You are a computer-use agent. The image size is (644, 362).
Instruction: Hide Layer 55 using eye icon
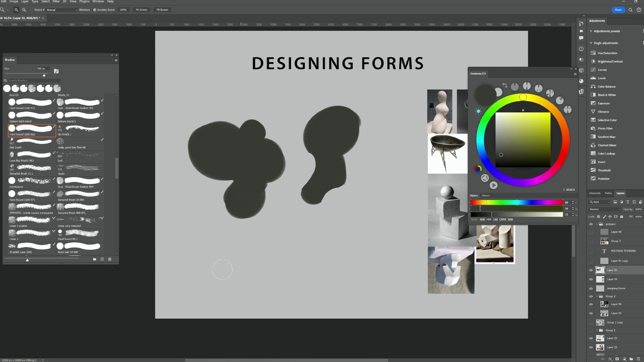click(x=591, y=270)
